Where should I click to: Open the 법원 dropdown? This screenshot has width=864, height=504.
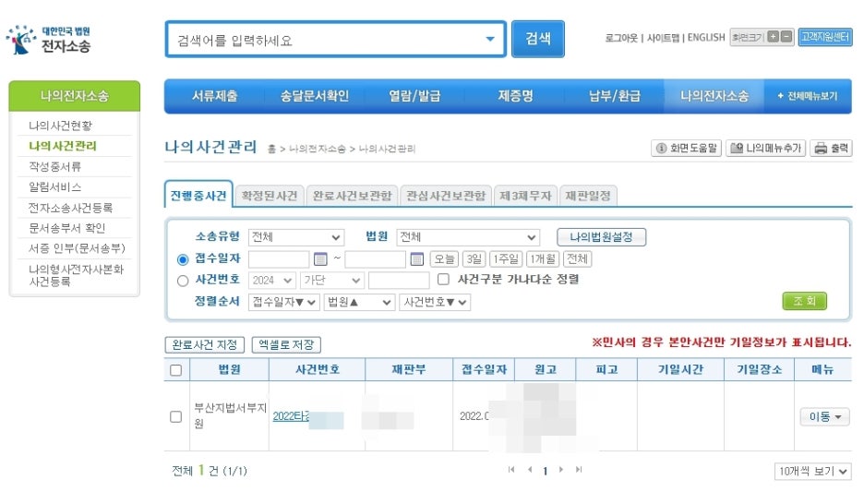pos(468,237)
